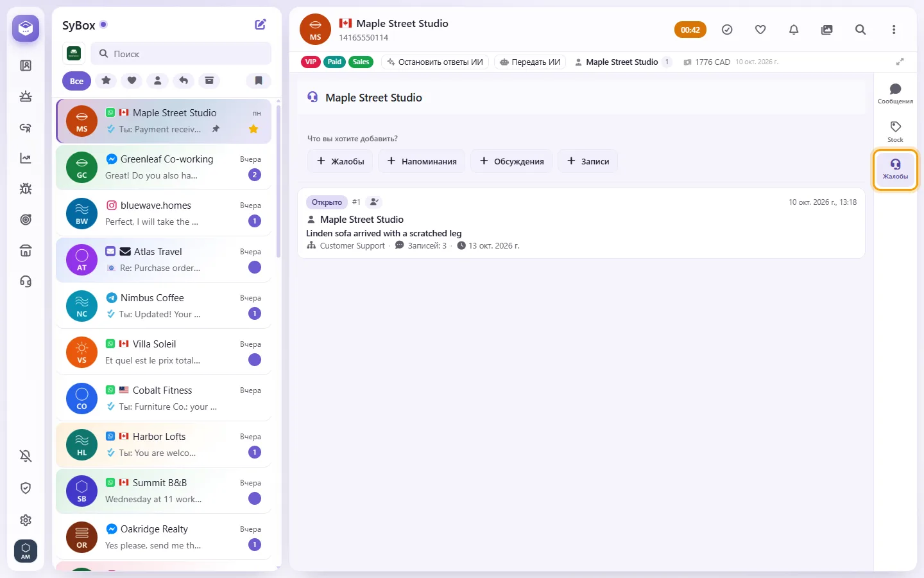
Task: Toggle the bookmark filter chip
Action: [259, 81]
